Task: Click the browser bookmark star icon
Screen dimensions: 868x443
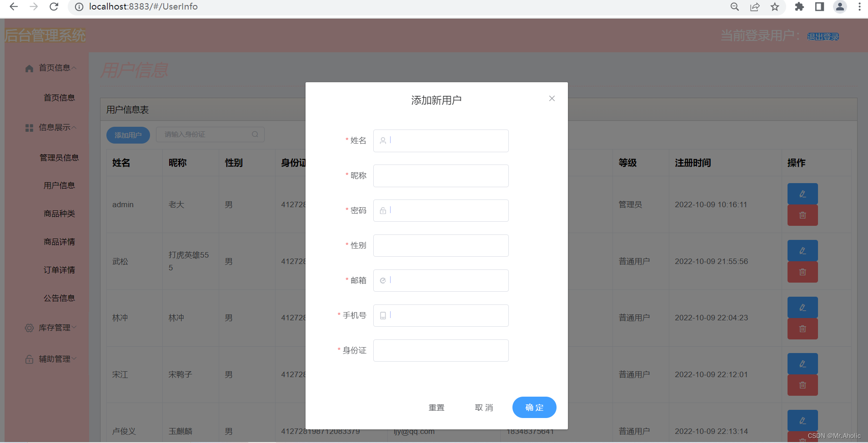Action: tap(775, 7)
